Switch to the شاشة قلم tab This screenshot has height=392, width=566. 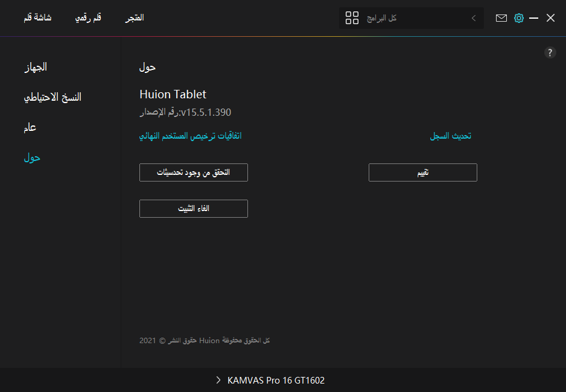pos(37,17)
